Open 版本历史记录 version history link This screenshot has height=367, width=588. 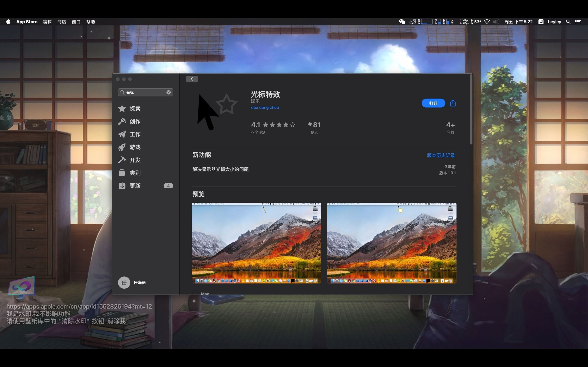(441, 155)
